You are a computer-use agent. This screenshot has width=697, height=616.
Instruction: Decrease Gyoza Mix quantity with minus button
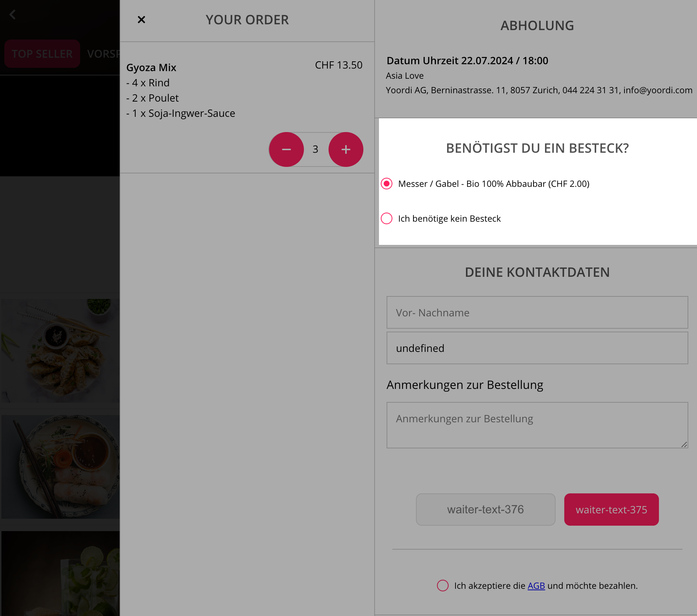[x=286, y=149]
